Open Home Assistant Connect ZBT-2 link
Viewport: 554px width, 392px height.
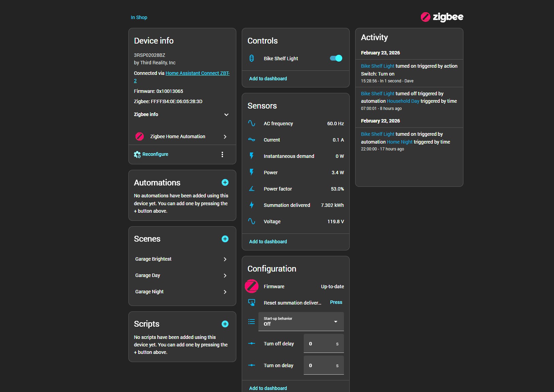tap(197, 73)
